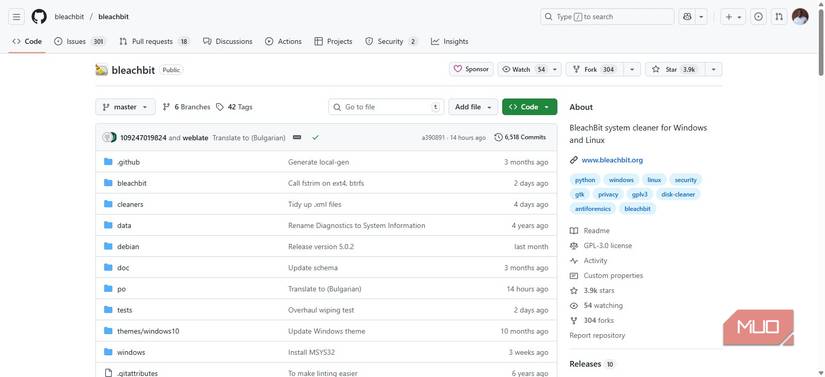The image size is (825, 377).
Task: Click the cleaners folder icon
Action: pyautogui.click(x=108, y=204)
